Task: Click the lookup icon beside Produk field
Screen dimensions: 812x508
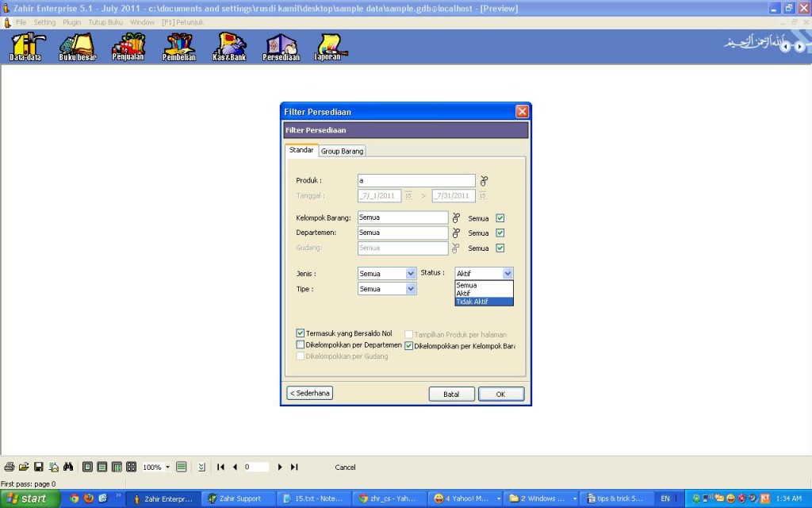Action: (484, 181)
